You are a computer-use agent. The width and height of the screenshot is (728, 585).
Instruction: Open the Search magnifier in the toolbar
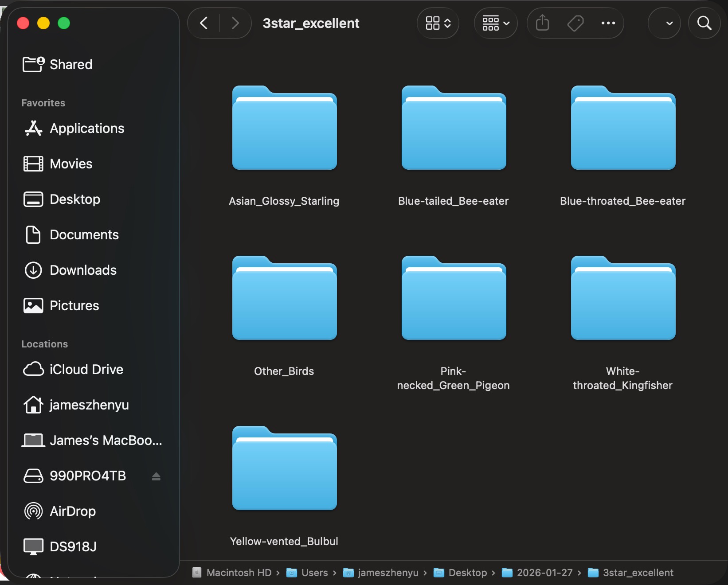pos(704,23)
